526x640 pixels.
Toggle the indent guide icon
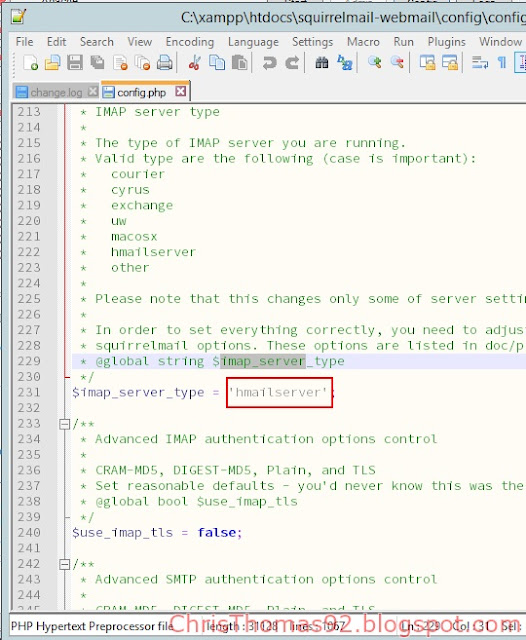click(x=521, y=63)
